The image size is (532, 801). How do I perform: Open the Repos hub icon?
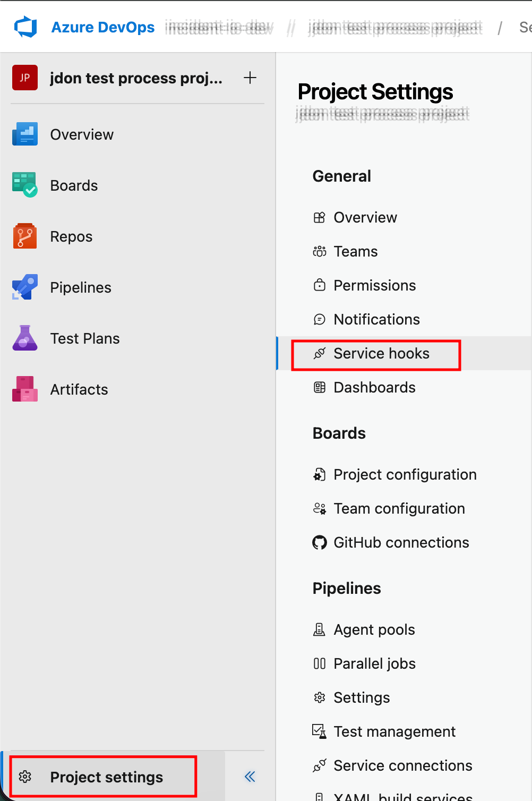point(25,236)
